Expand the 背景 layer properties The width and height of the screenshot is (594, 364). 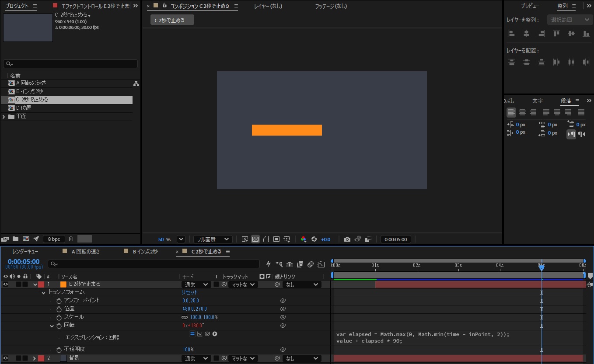(x=34, y=358)
